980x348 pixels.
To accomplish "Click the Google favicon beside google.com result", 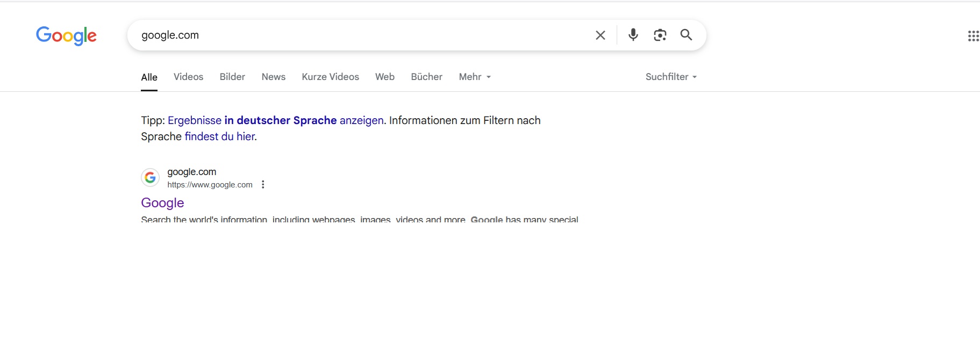I will point(151,177).
